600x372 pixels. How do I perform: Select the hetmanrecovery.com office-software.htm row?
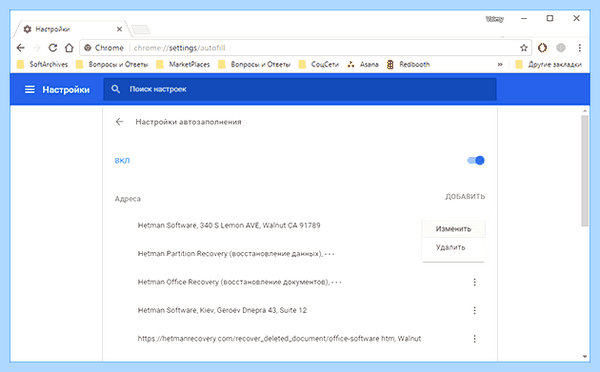279,339
